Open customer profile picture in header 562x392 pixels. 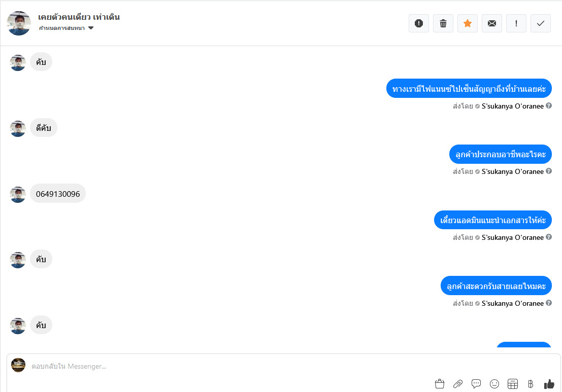19,23
